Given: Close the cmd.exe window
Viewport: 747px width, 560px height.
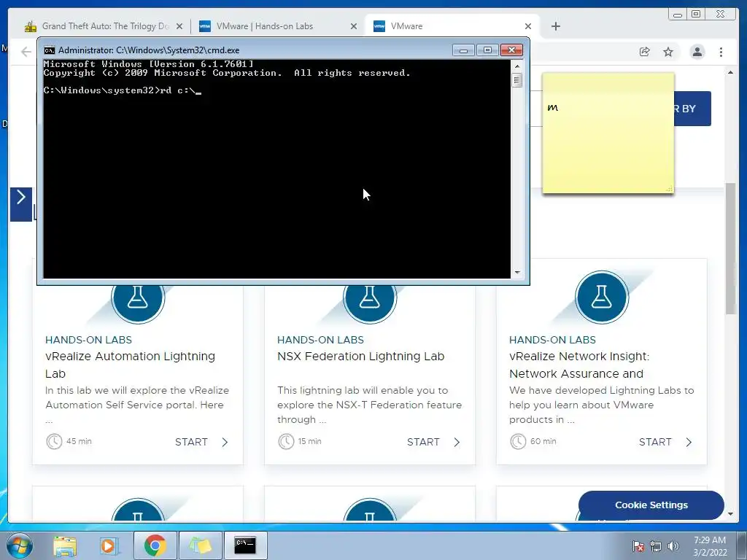Looking at the screenshot, I should [x=511, y=50].
